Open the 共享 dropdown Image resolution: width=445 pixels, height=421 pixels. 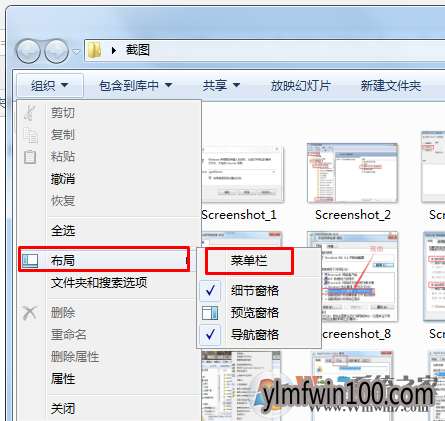point(221,85)
